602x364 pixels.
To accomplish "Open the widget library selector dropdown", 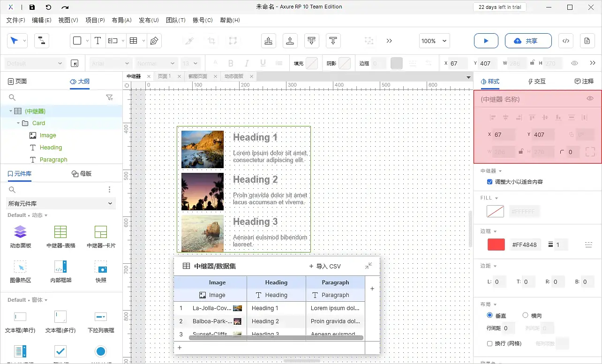I will pos(61,203).
